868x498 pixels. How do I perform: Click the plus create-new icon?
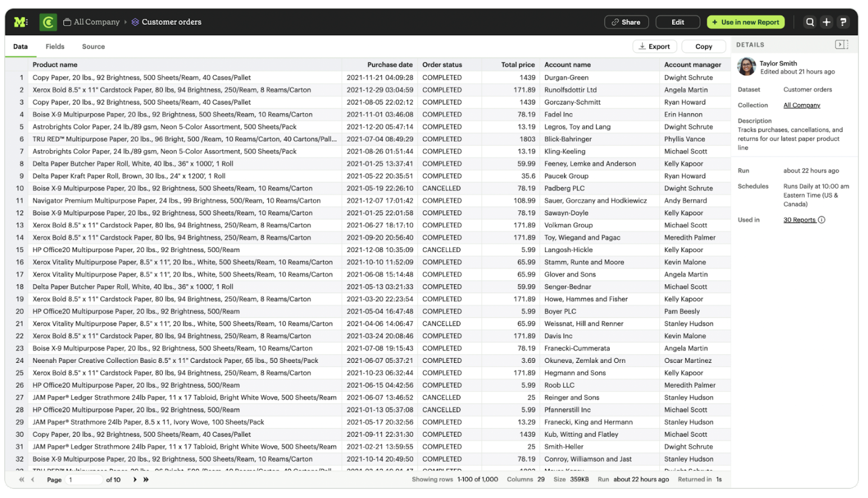(x=826, y=22)
